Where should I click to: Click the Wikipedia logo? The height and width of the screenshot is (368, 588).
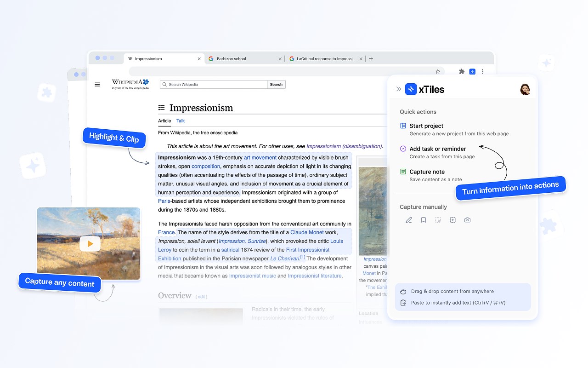click(x=130, y=84)
